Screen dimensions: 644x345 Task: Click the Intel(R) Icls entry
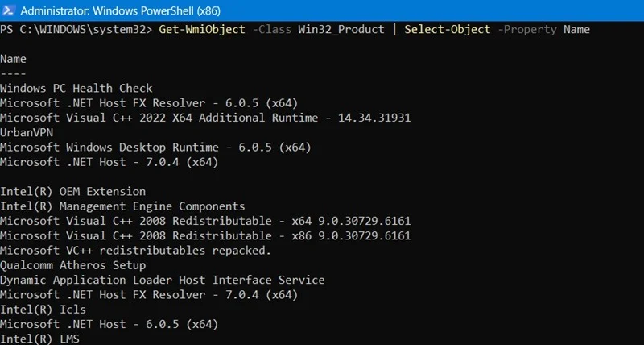(x=43, y=309)
